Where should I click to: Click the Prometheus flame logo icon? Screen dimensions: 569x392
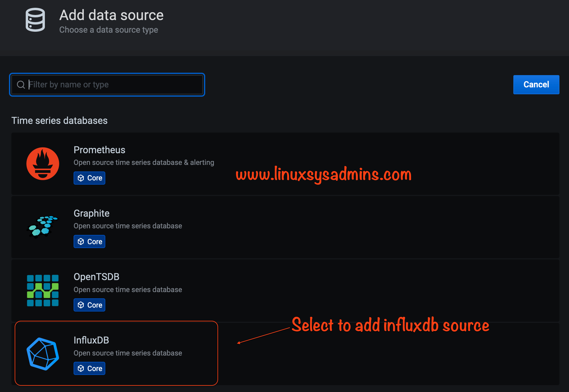pyautogui.click(x=43, y=164)
